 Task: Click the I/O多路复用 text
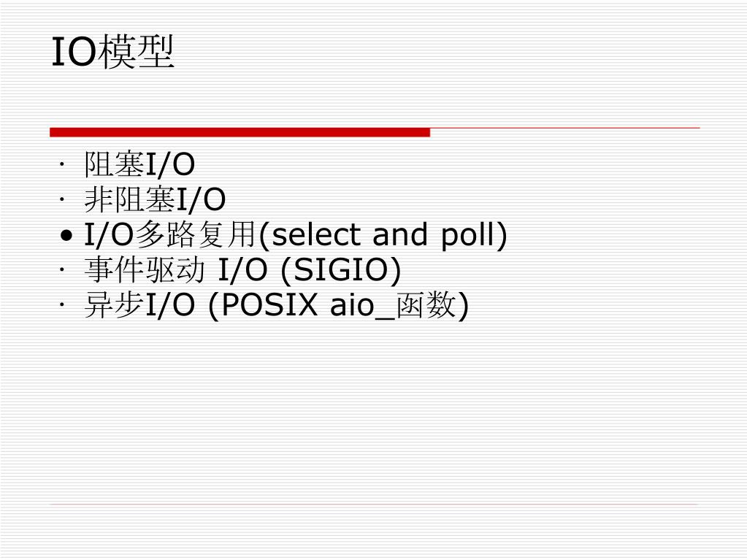171,235
